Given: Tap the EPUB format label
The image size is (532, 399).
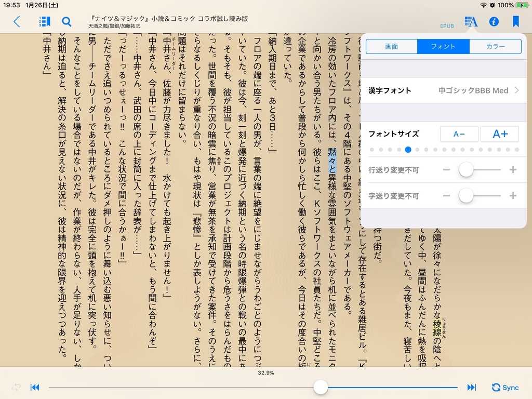Looking at the screenshot, I should point(447,25).
